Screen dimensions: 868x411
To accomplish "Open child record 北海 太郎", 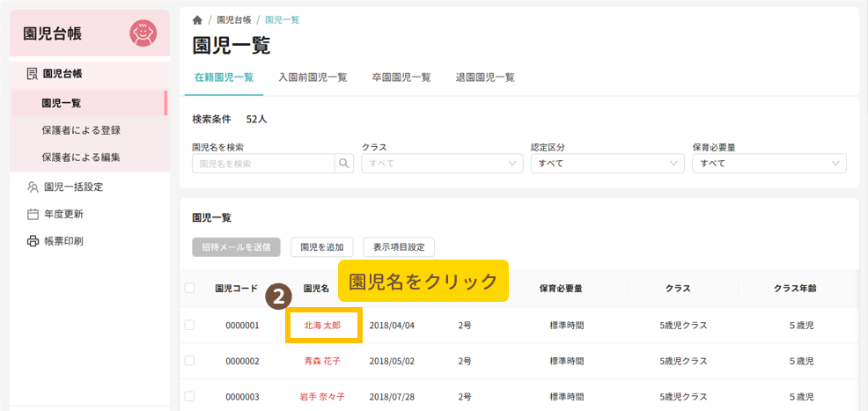I will pyautogui.click(x=322, y=326).
